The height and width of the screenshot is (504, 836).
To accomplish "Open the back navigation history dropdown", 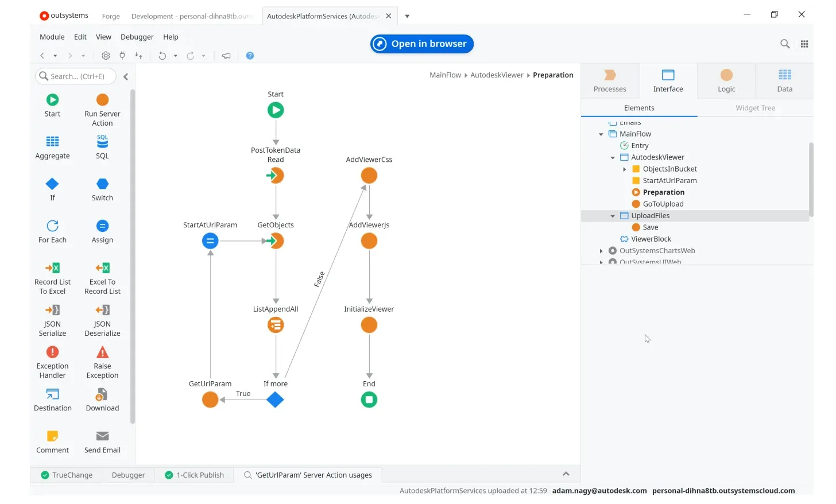I will (55, 56).
